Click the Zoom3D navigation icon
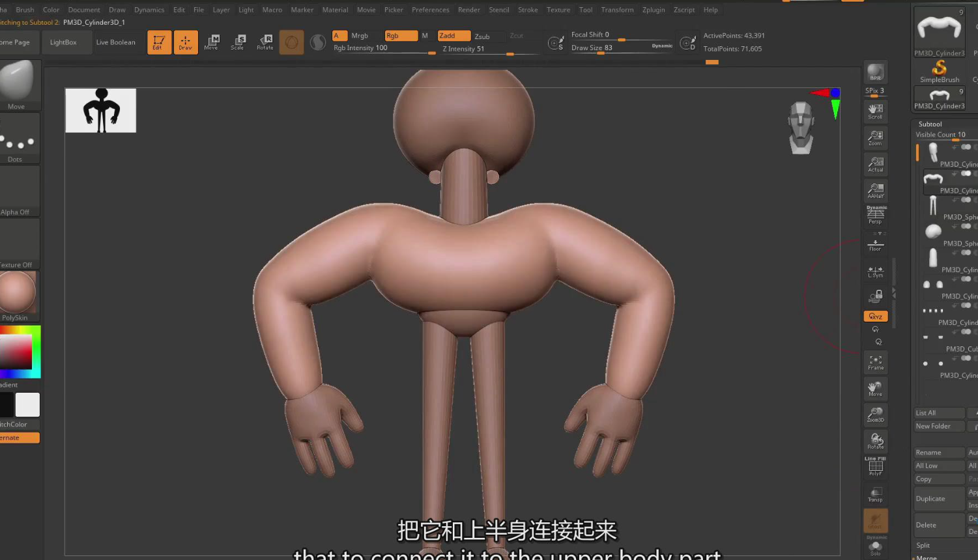 coord(875,414)
